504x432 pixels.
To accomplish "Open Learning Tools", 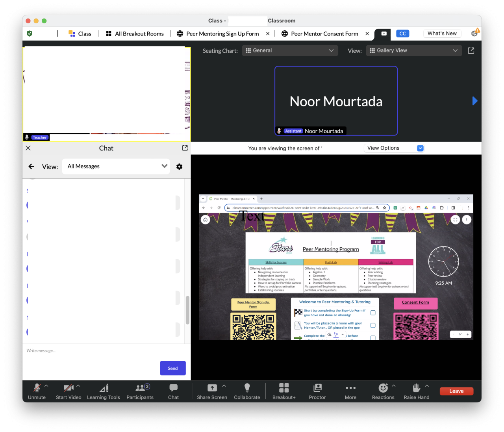I will [104, 391].
